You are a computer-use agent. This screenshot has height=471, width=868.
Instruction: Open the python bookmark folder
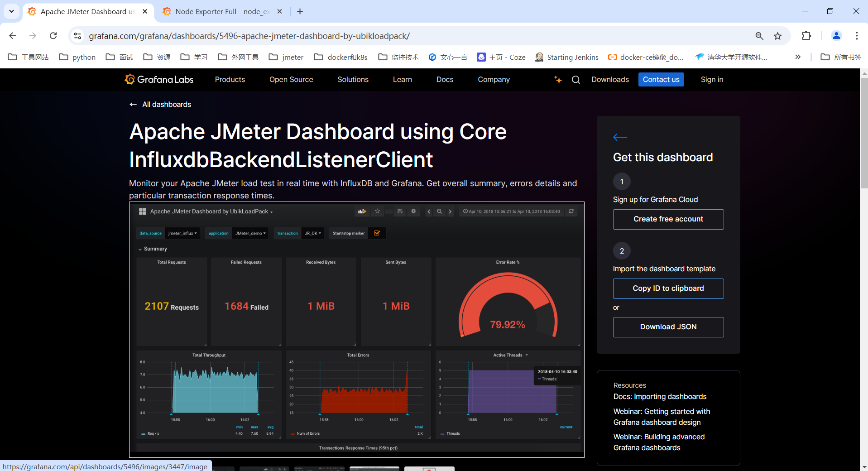[x=77, y=57]
